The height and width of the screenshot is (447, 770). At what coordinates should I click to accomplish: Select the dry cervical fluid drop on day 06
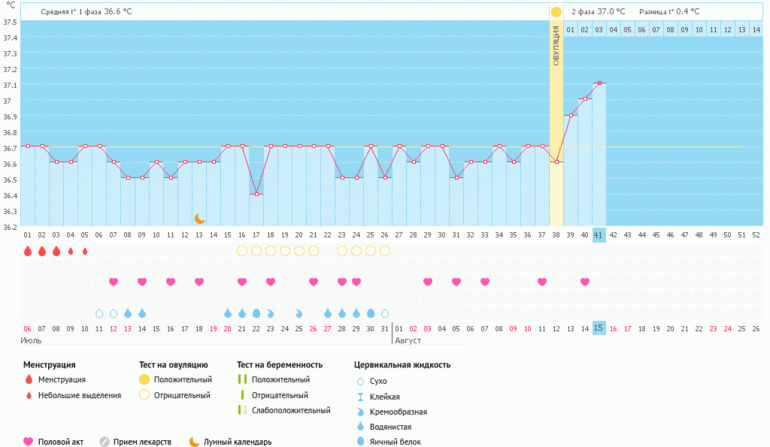99,313
